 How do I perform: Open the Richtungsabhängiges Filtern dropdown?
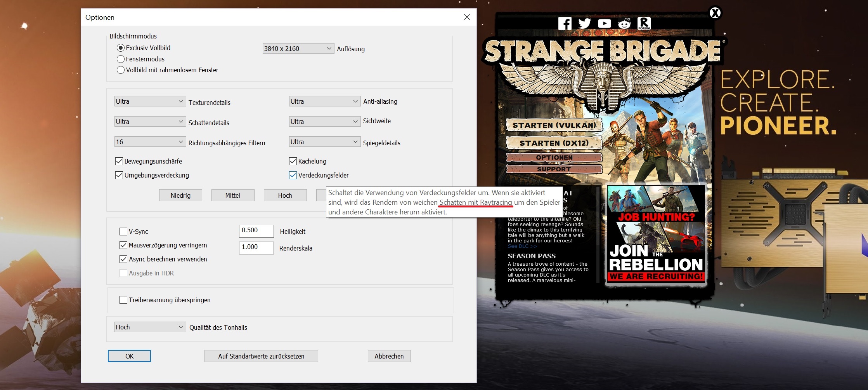[150, 142]
